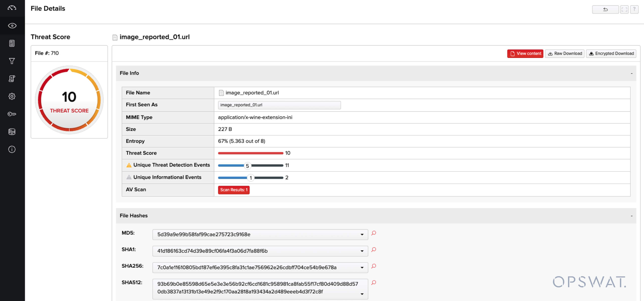Open the reports panel icon

tap(12, 43)
